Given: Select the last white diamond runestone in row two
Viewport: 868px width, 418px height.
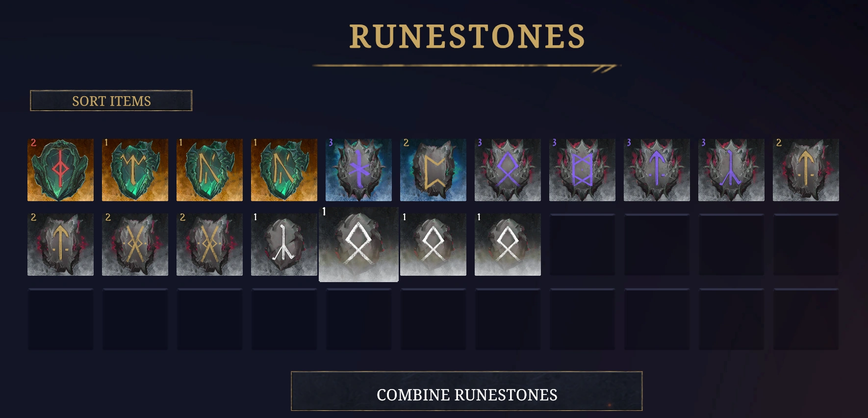Looking at the screenshot, I should [x=508, y=244].
